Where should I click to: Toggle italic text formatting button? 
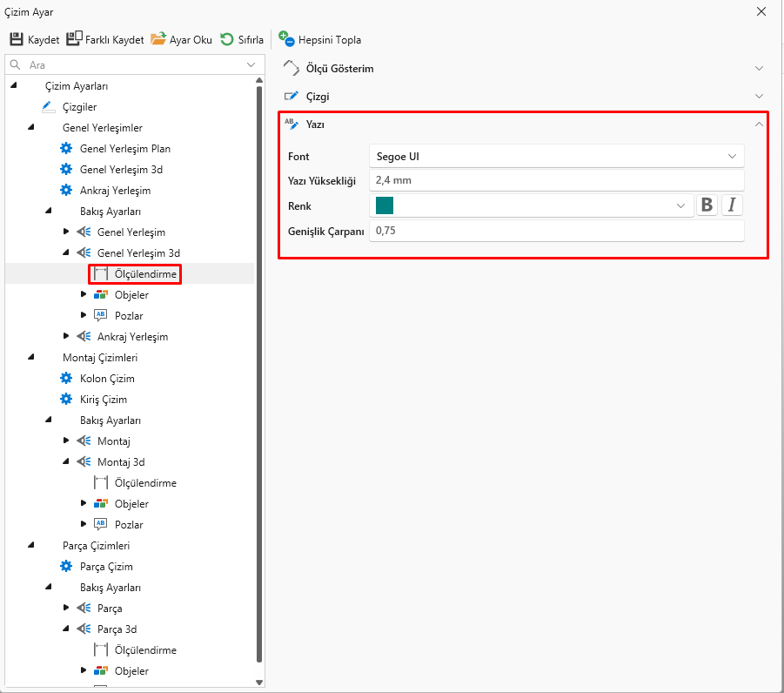coord(732,205)
